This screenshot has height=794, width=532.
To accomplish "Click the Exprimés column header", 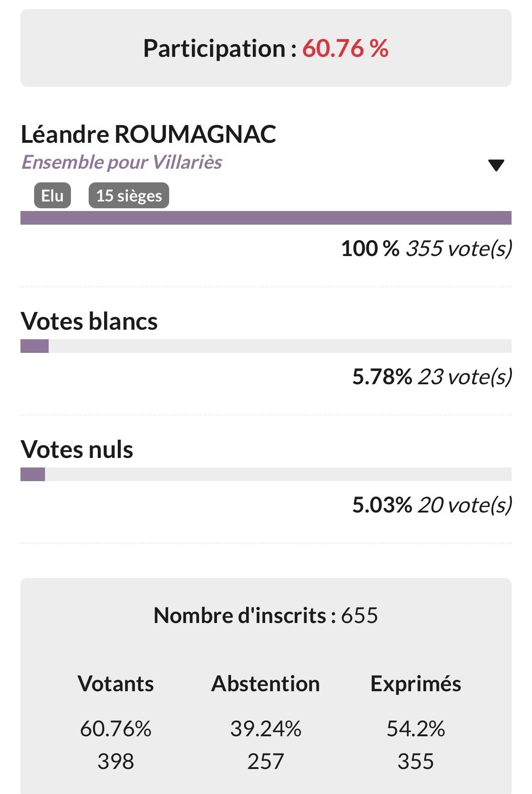I will coord(416,683).
